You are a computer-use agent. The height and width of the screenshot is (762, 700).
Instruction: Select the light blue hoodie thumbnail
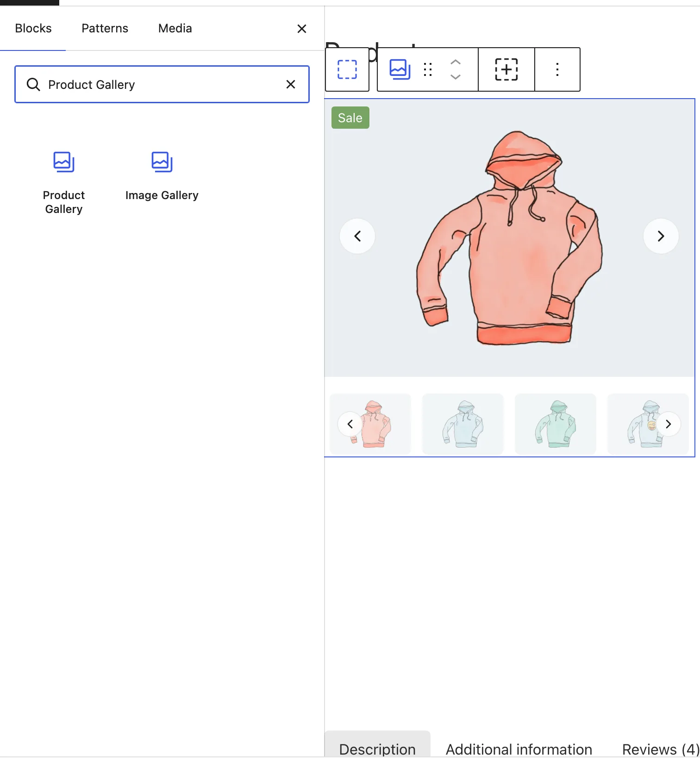(x=463, y=424)
